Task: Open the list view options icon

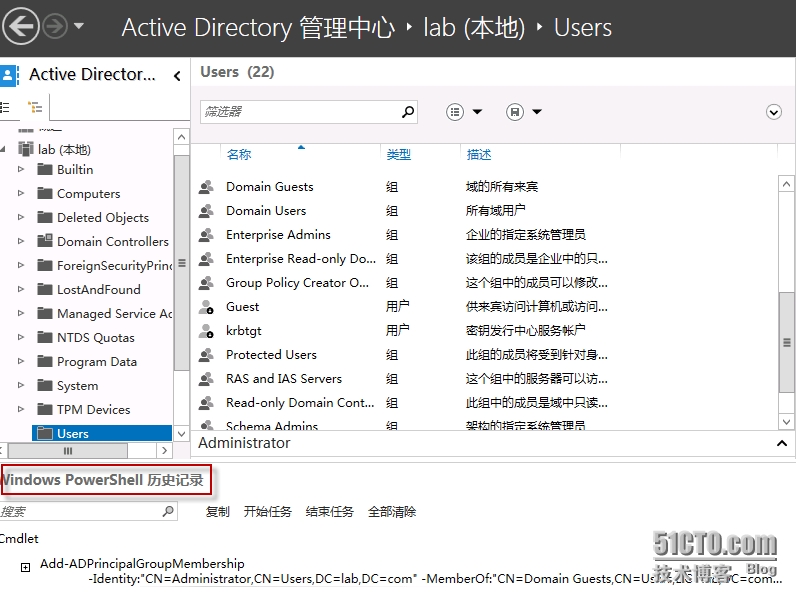Action: [x=455, y=112]
